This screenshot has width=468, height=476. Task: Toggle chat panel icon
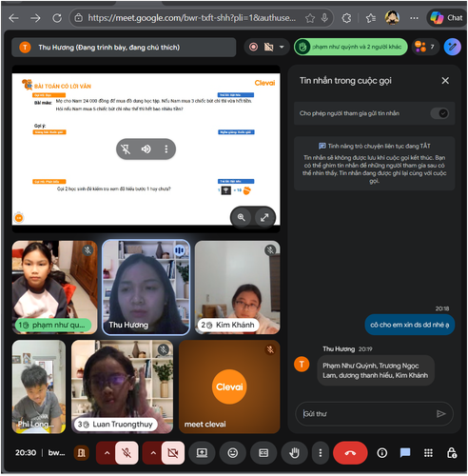(x=405, y=453)
